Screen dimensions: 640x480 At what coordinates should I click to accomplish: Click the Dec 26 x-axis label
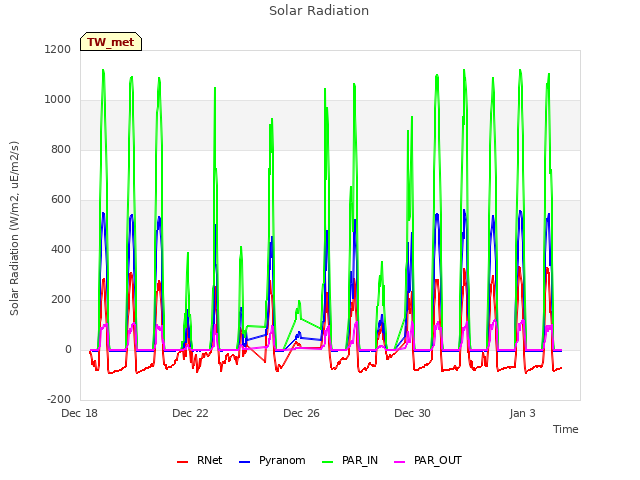pos(301,413)
